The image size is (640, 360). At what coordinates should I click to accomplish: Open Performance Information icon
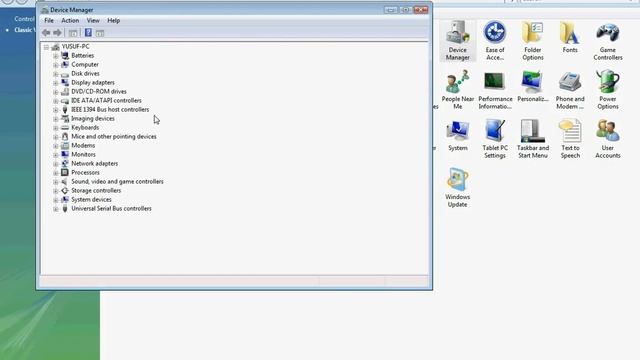[x=495, y=90]
